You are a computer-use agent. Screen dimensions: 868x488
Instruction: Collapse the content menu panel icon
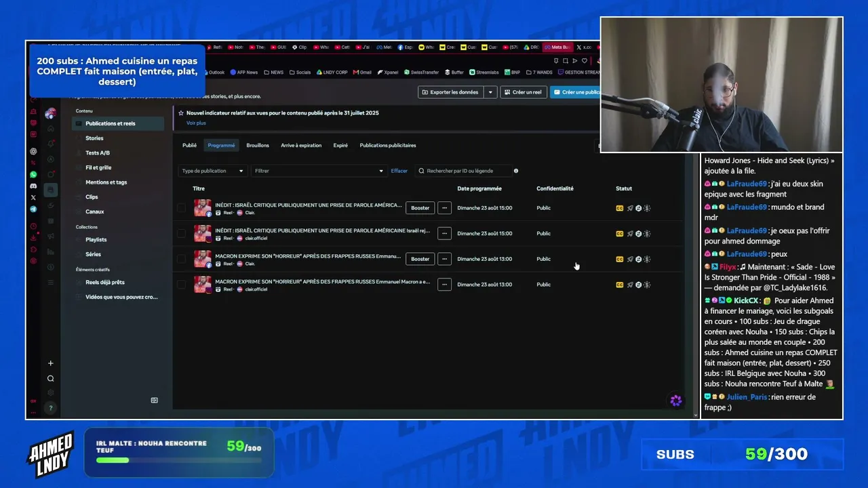(x=154, y=401)
